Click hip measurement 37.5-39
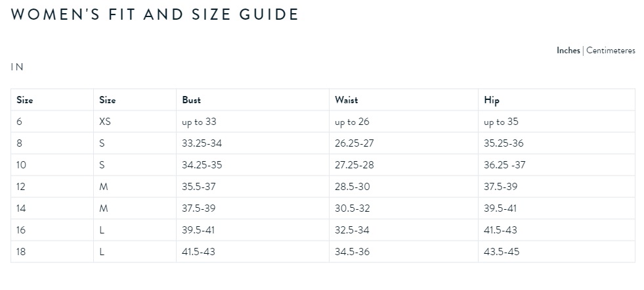 [x=500, y=187]
